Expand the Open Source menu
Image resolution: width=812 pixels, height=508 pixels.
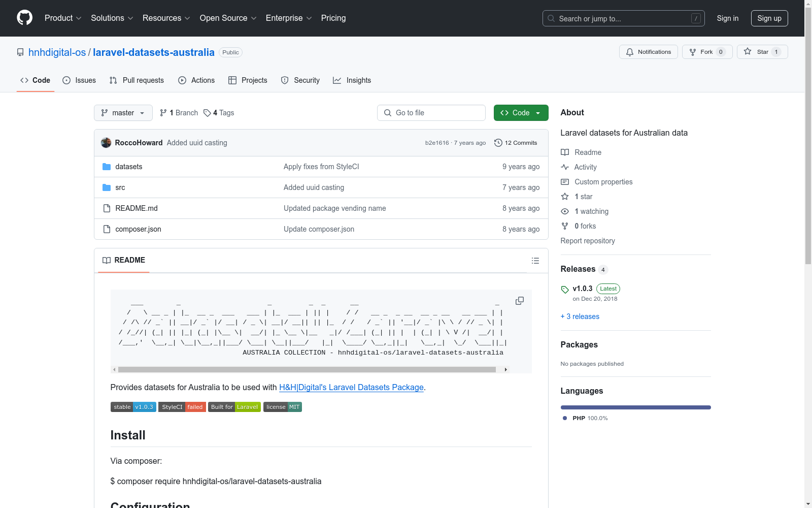pyautogui.click(x=228, y=18)
